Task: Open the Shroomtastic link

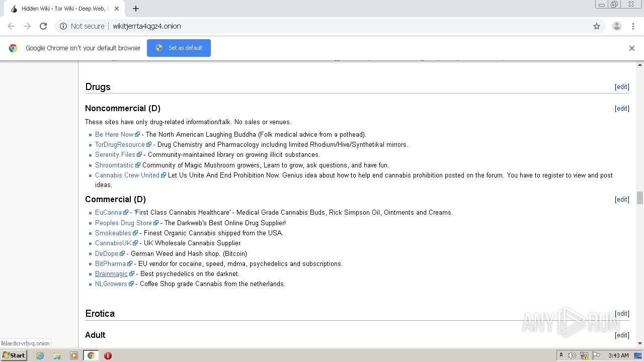Action: click(114, 165)
